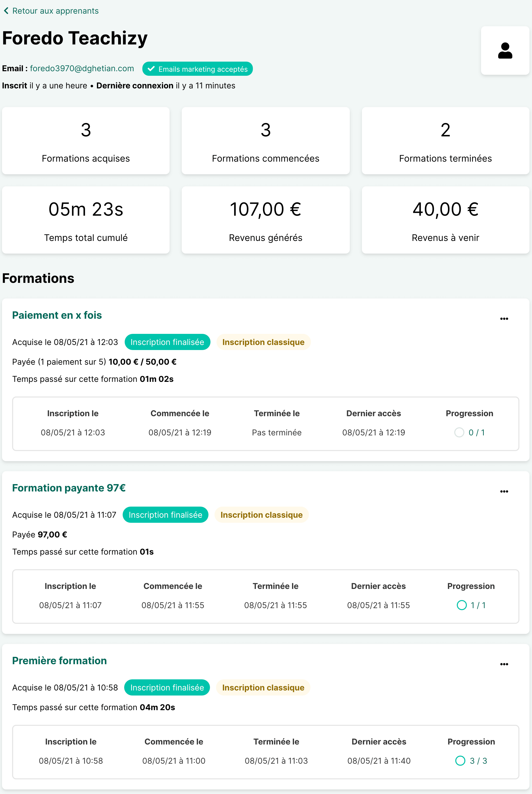Click '10,00 € / 50,00 €' payment amount

click(x=143, y=362)
